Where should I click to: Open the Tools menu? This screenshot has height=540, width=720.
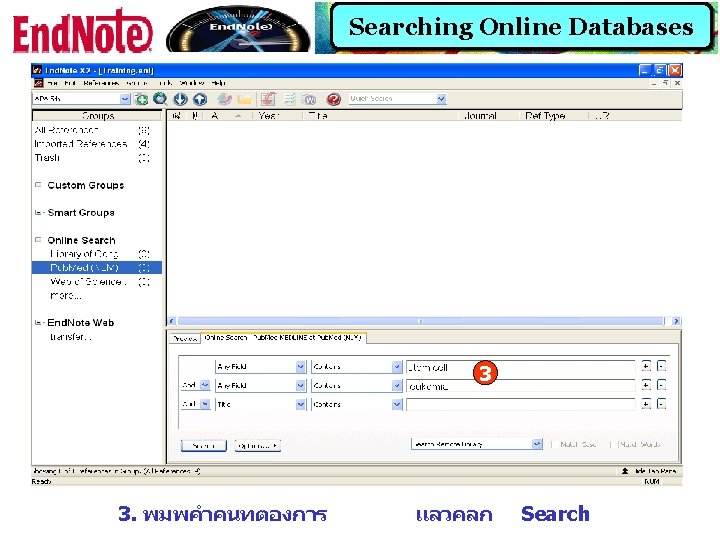pyautogui.click(x=165, y=83)
